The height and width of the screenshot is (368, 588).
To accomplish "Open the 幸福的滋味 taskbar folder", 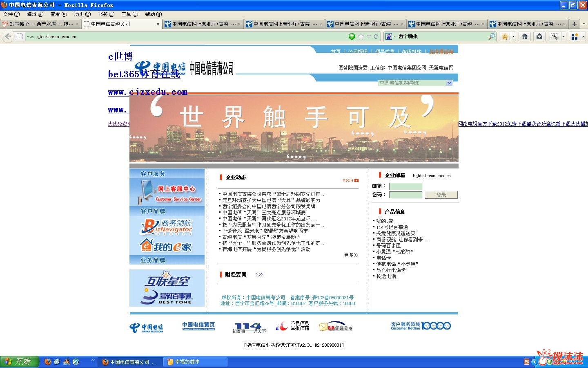I will pyautogui.click(x=195, y=362).
